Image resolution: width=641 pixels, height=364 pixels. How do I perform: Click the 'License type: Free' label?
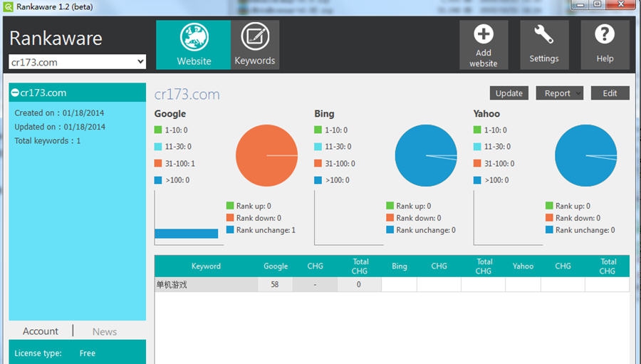point(55,353)
